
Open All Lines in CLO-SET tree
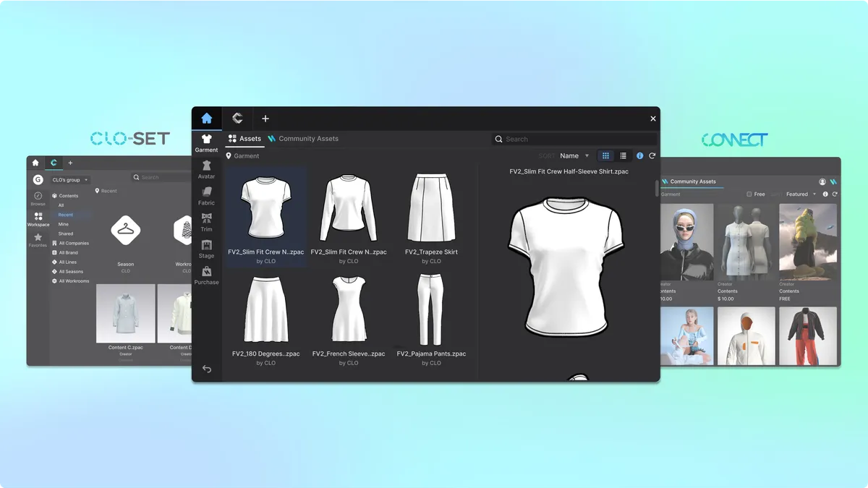click(64, 262)
